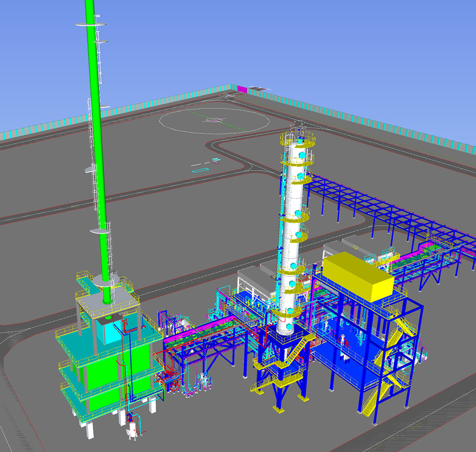The image size is (476, 452).
Task: Click the top platform of the white column
Action: click(x=297, y=139)
